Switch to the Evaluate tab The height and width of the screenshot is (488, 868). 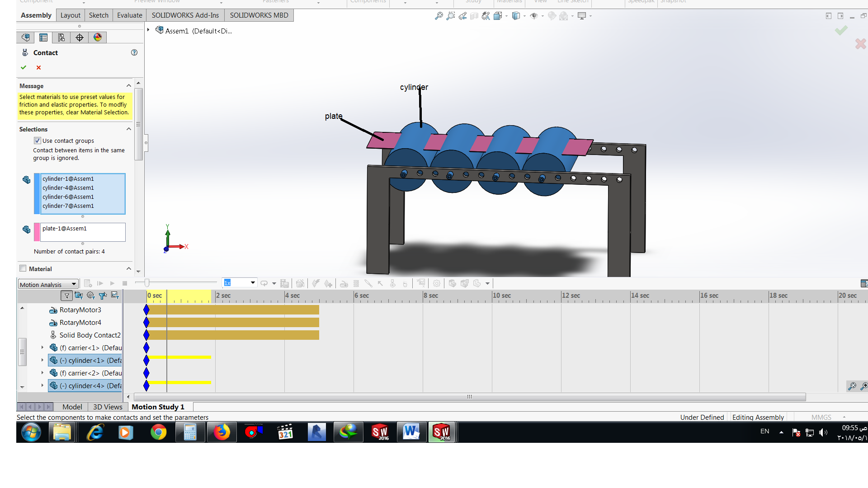click(129, 15)
